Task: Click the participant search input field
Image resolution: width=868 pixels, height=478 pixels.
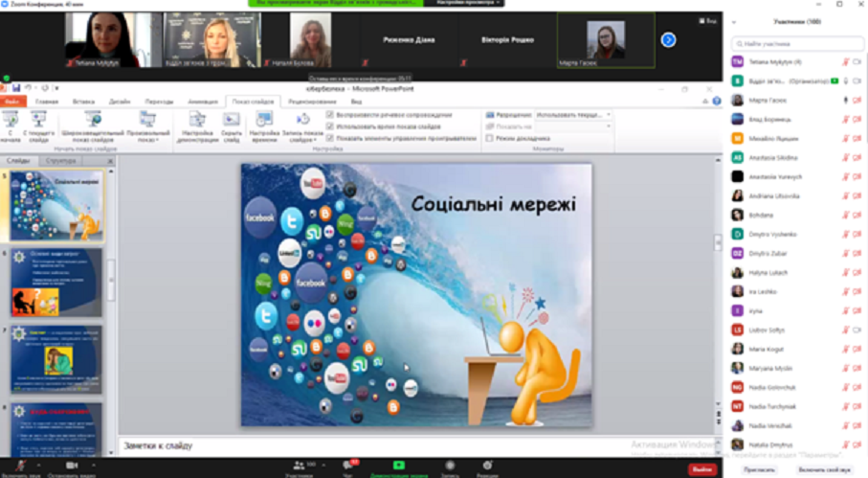Action: tap(796, 44)
